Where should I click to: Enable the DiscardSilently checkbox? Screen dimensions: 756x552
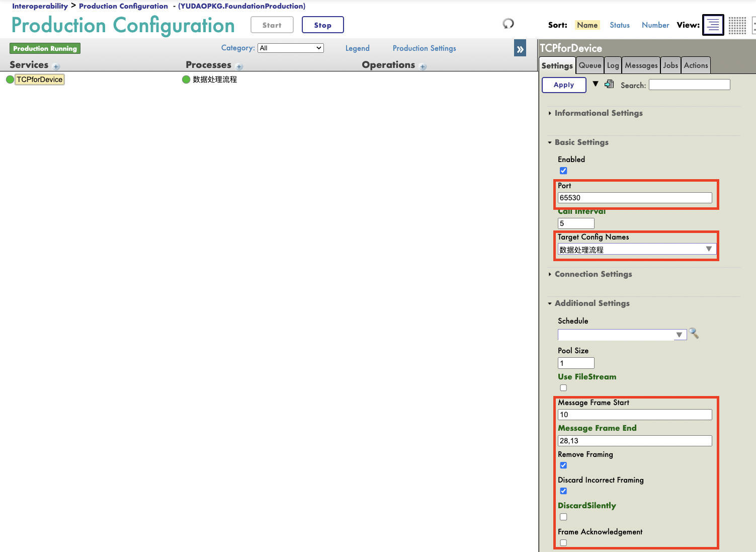coord(563,517)
